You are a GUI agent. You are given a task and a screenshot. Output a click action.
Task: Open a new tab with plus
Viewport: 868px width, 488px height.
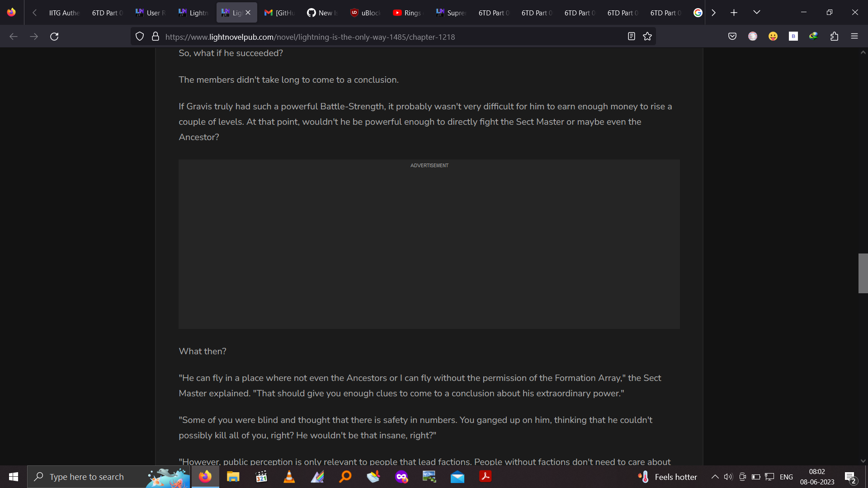pos(734,13)
